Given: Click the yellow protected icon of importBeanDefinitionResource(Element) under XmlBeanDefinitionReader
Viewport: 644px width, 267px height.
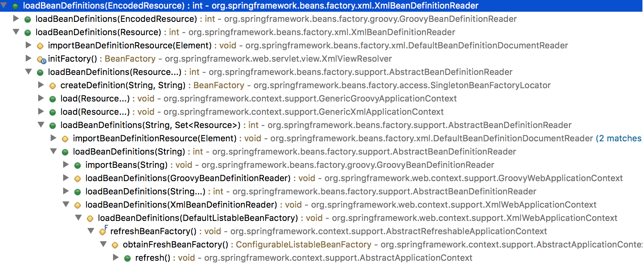Looking at the screenshot, I should point(40,46).
